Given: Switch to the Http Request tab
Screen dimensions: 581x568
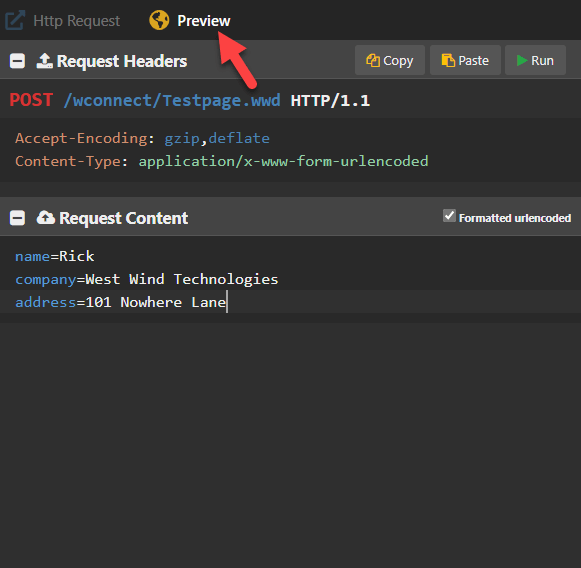Looking at the screenshot, I should coord(63,20).
